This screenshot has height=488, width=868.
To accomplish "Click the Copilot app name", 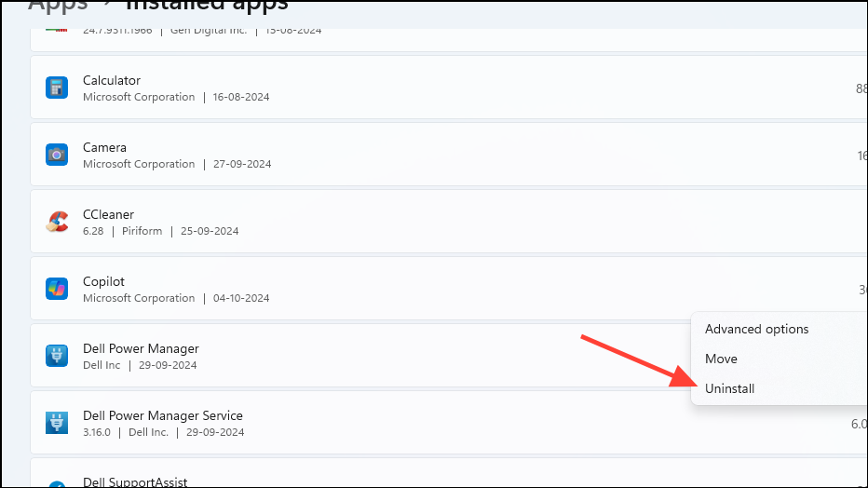I will [x=103, y=281].
